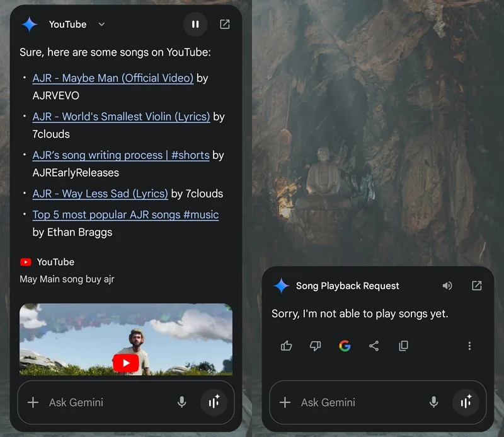
Task: Open AJR's song writing process #shorts link
Action: pos(121,155)
